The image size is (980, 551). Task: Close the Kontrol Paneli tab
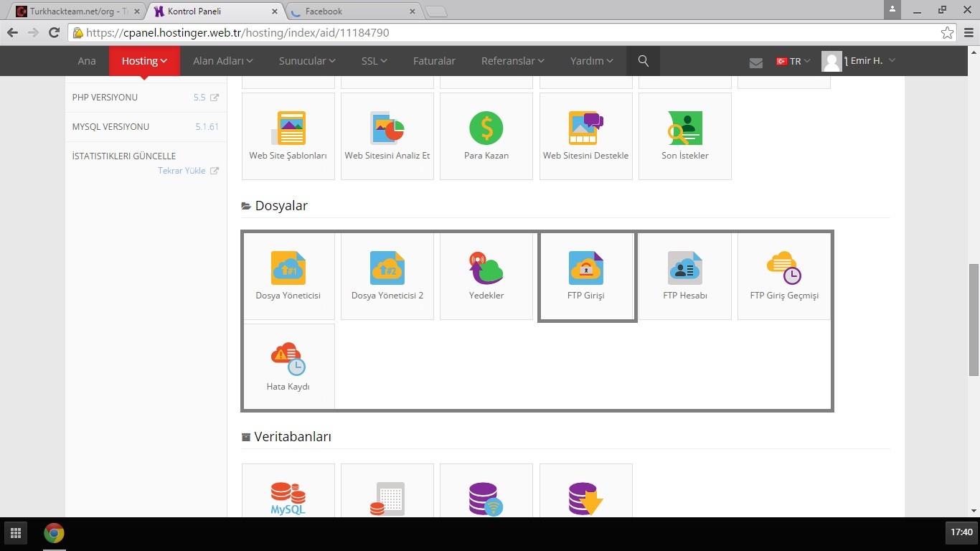tap(275, 11)
